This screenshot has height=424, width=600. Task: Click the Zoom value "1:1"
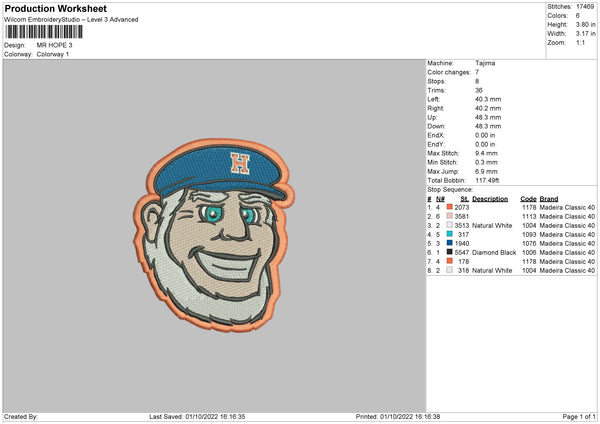(580, 42)
